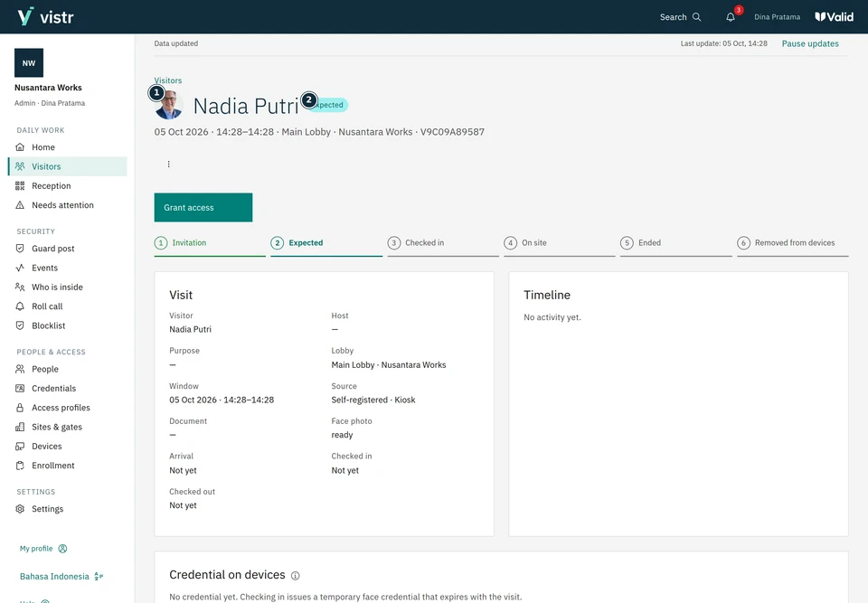
Task: Click the Blocklist shield icon
Action: pyautogui.click(x=20, y=326)
